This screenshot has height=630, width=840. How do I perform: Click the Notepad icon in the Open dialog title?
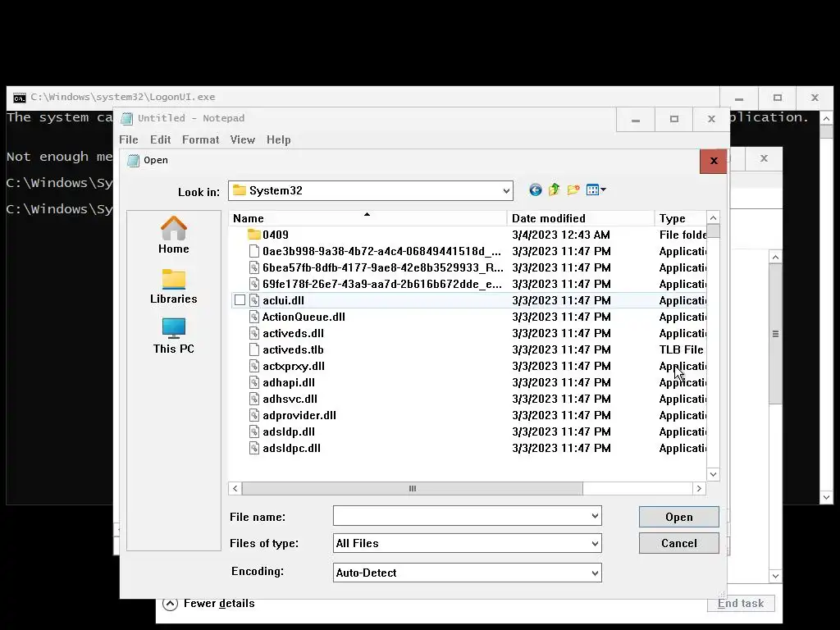pos(133,160)
